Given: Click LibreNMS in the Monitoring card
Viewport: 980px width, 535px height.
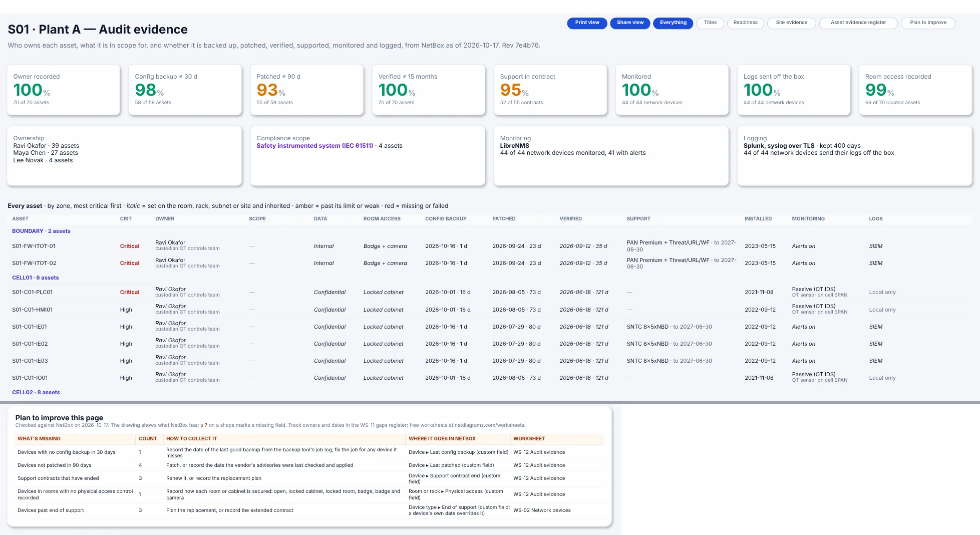Looking at the screenshot, I should click(514, 146).
